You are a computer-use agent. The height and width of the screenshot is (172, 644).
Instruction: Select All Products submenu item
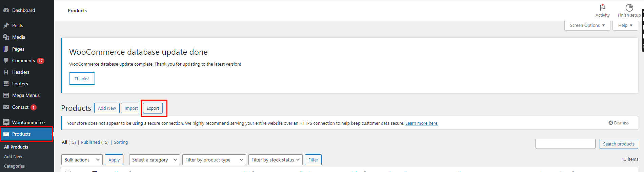(16, 147)
